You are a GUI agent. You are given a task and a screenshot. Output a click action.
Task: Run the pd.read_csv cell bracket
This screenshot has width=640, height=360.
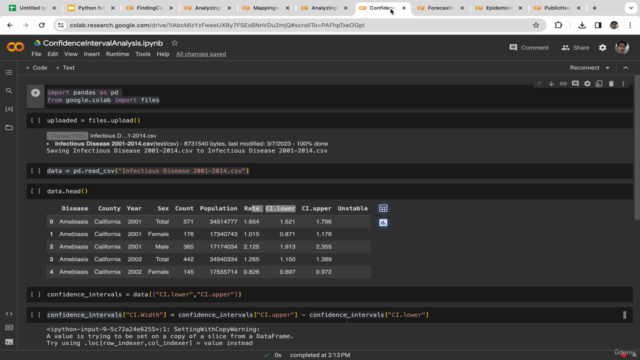point(36,171)
